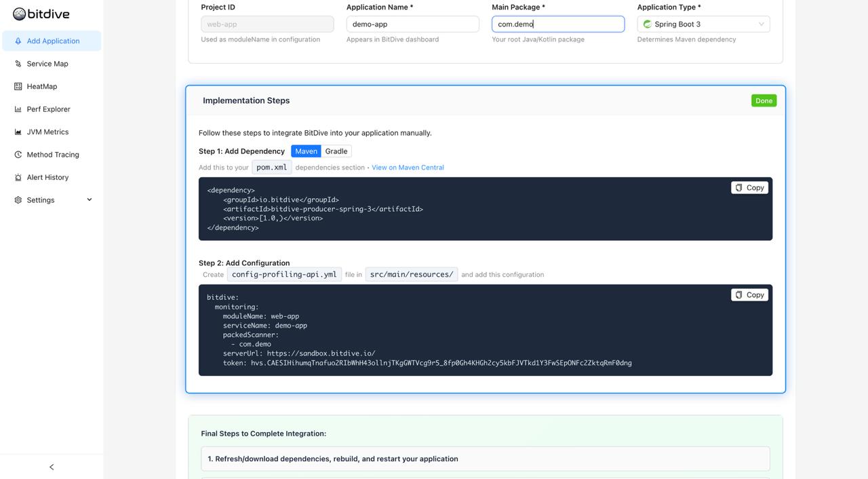Open Add Application page
Screen dimensions: 868x479
(x=52, y=41)
